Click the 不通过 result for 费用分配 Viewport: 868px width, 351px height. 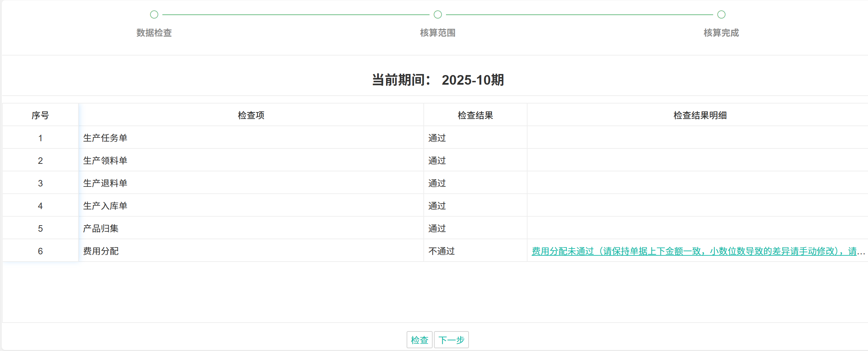(441, 251)
